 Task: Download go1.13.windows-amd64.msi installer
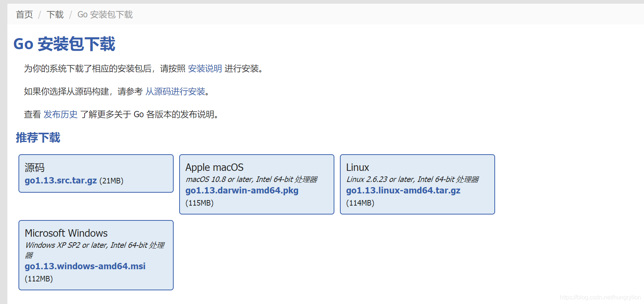click(x=85, y=266)
